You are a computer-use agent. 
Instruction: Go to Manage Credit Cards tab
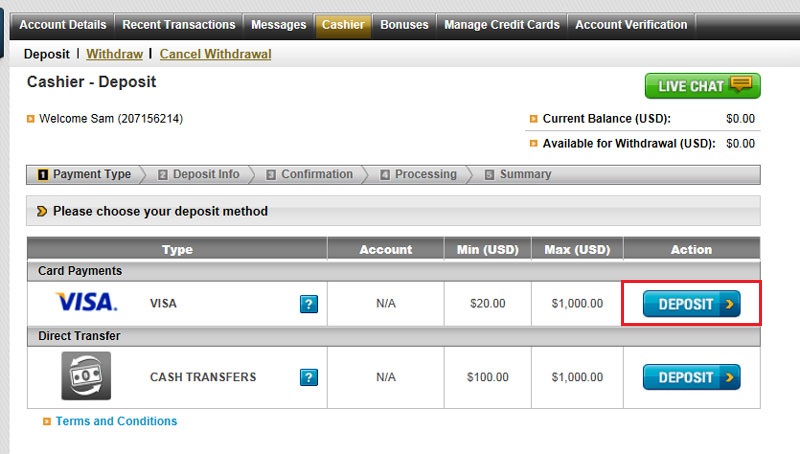pos(502,25)
